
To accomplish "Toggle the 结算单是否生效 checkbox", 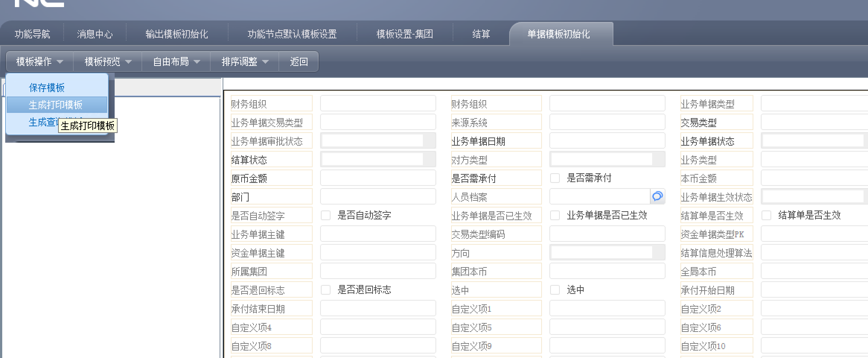I will click(x=766, y=215).
